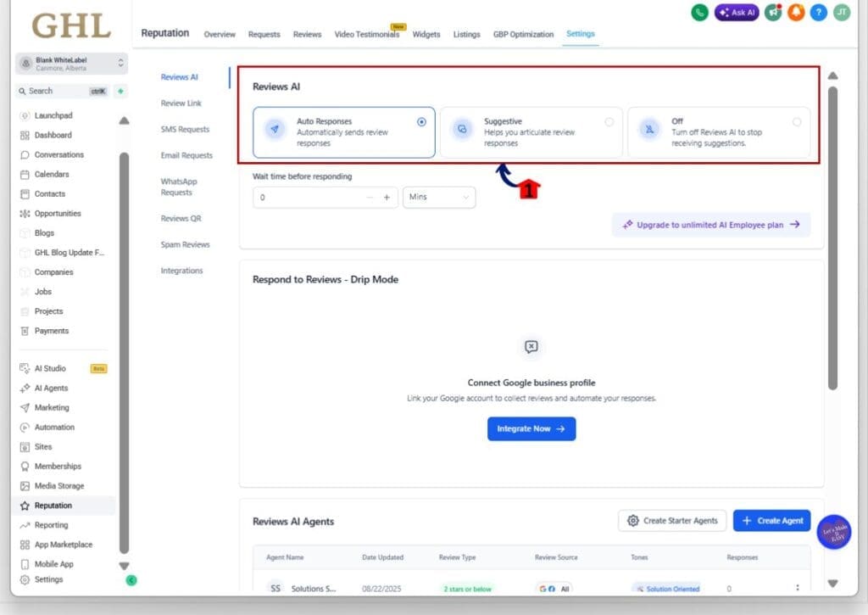The width and height of the screenshot is (868, 615).
Task: Open the Widgets tab
Action: (x=426, y=34)
